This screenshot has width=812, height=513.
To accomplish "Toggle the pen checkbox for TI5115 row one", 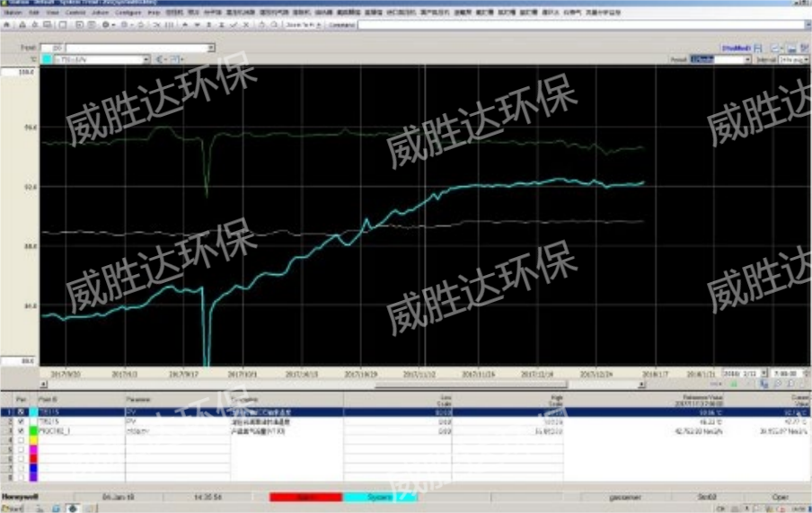I will [21, 411].
